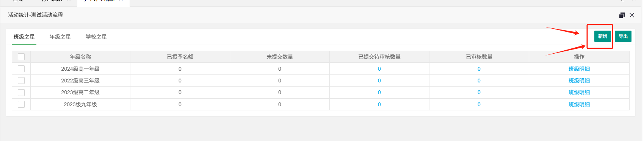The width and height of the screenshot is (644, 141).
Task: Click the 年级名称 column header
Action: [80, 57]
